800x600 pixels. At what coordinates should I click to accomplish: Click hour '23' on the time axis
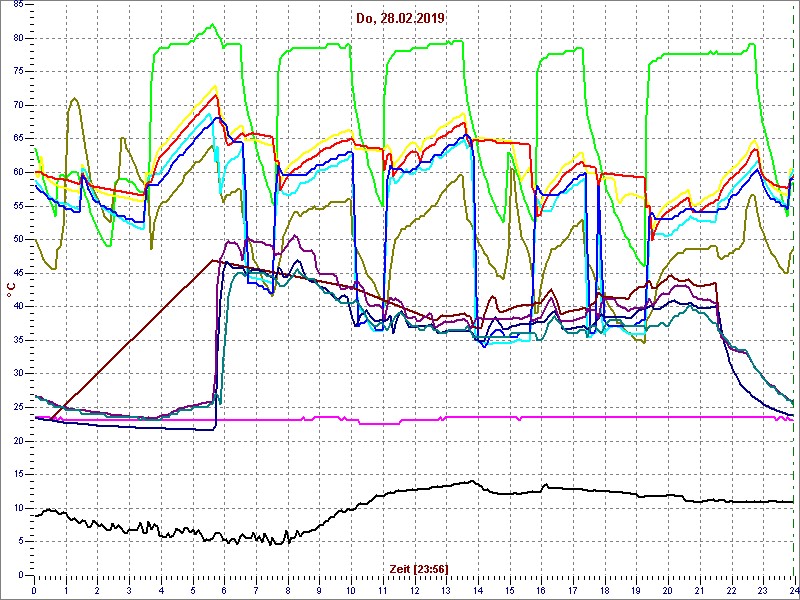(x=764, y=589)
